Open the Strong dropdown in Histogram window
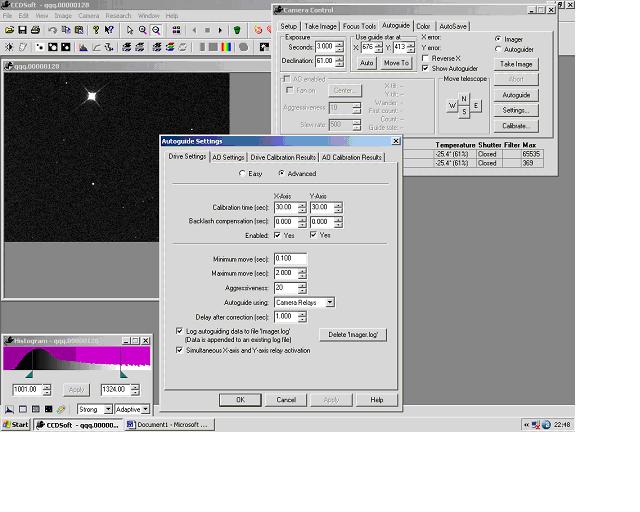Screen dimensions: 640x512 click(x=108, y=409)
